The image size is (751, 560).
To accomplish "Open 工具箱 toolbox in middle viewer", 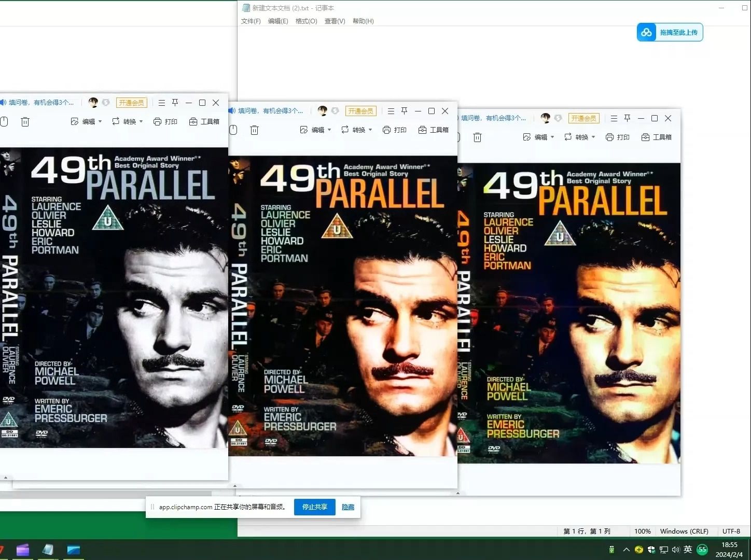I will pyautogui.click(x=434, y=130).
